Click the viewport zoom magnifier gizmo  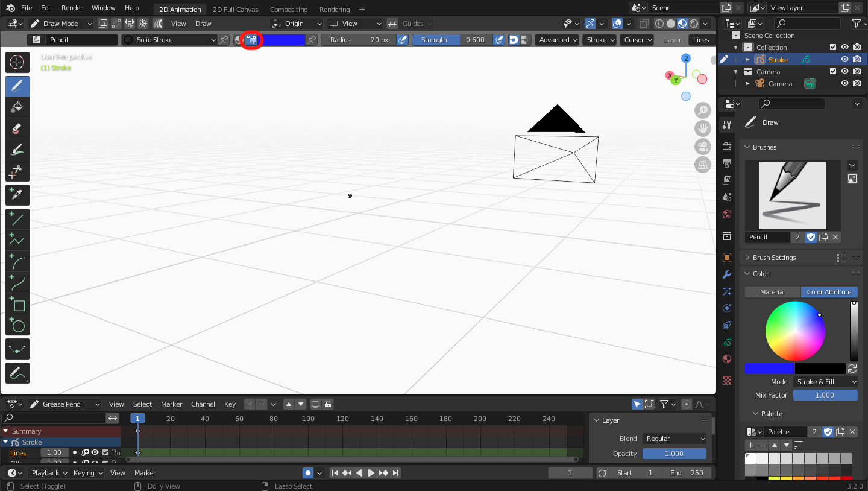coord(702,110)
